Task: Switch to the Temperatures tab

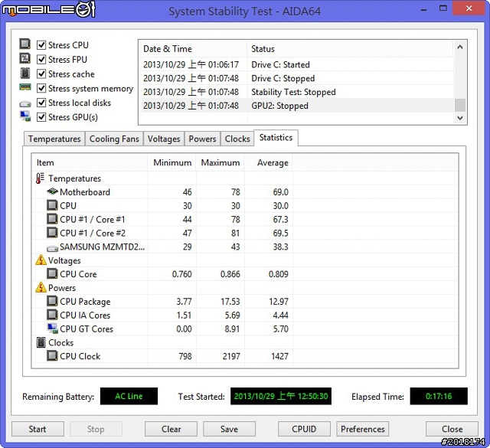Action: tap(54, 139)
